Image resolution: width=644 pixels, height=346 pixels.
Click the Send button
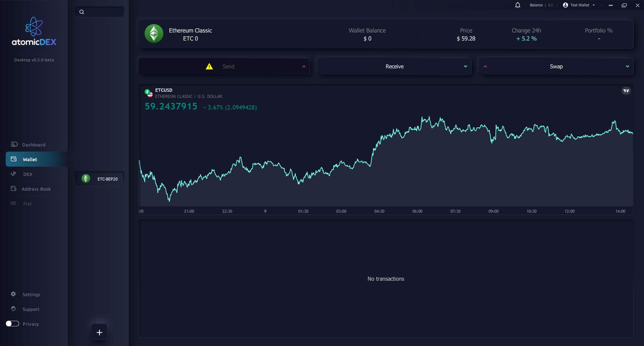pyautogui.click(x=224, y=66)
